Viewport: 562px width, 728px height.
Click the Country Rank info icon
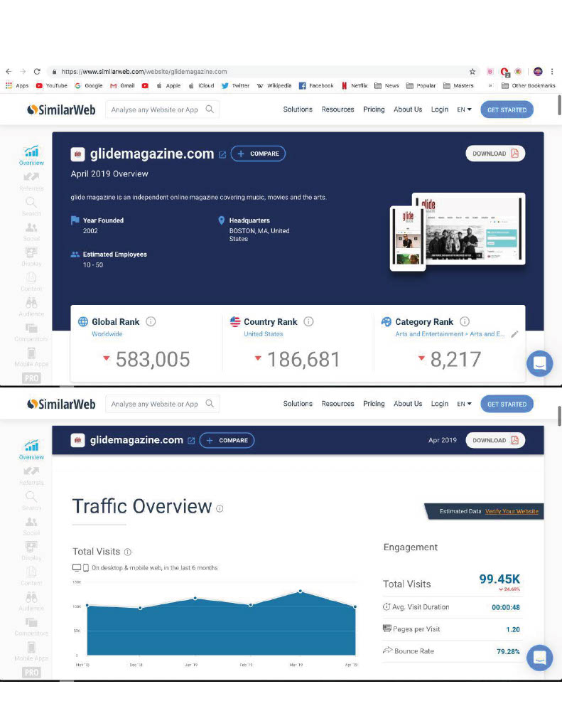tap(308, 321)
